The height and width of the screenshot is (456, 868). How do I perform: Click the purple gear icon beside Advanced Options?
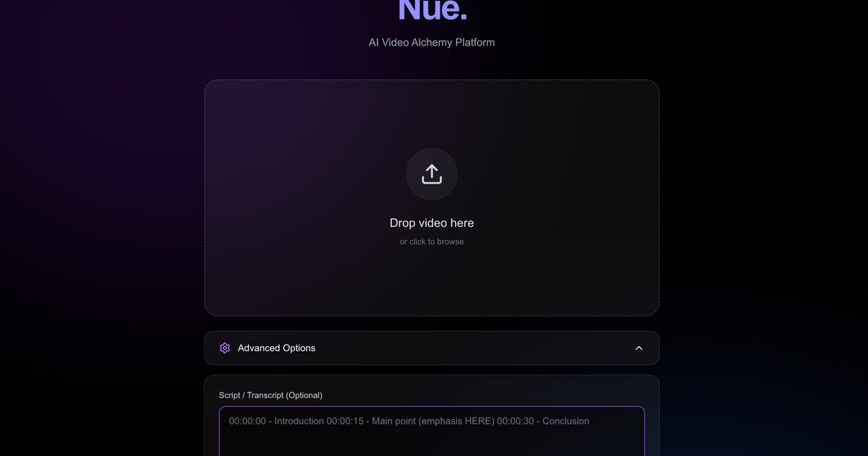pyautogui.click(x=225, y=348)
